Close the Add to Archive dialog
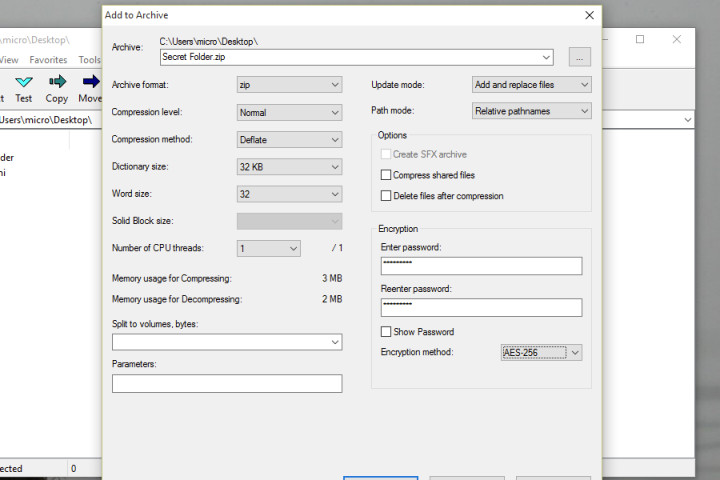The height and width of the screenshot is (480, 720). pos(591,15)
